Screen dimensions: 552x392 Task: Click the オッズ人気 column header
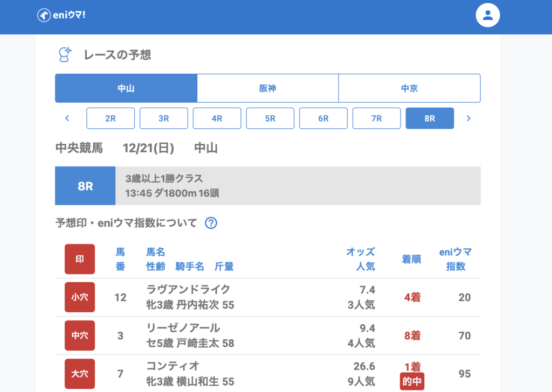point(361,259)
